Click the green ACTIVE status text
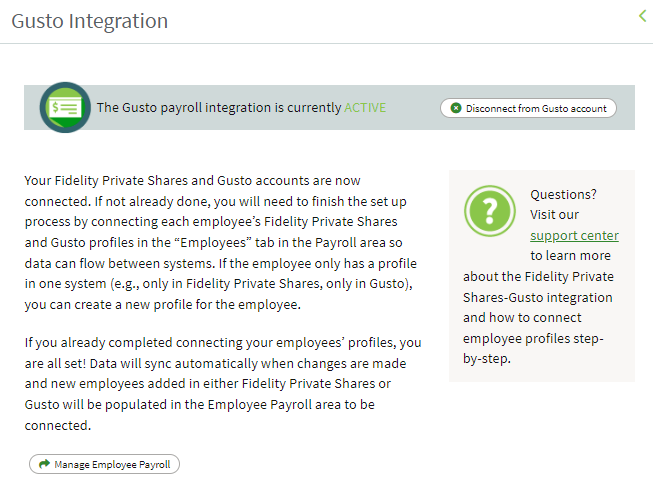 tap(365, 107)
